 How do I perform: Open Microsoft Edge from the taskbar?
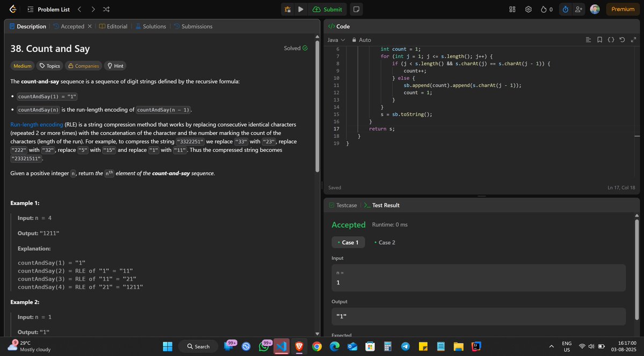334,346
